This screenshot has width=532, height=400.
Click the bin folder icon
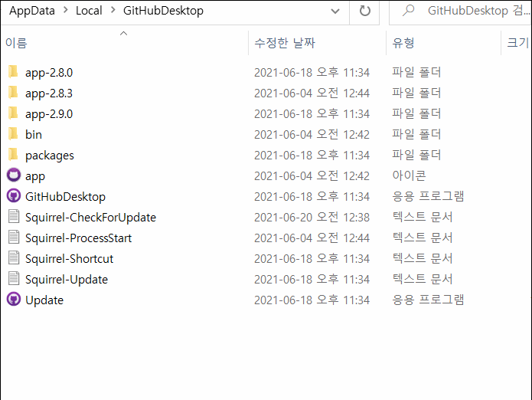coord(13,134)
